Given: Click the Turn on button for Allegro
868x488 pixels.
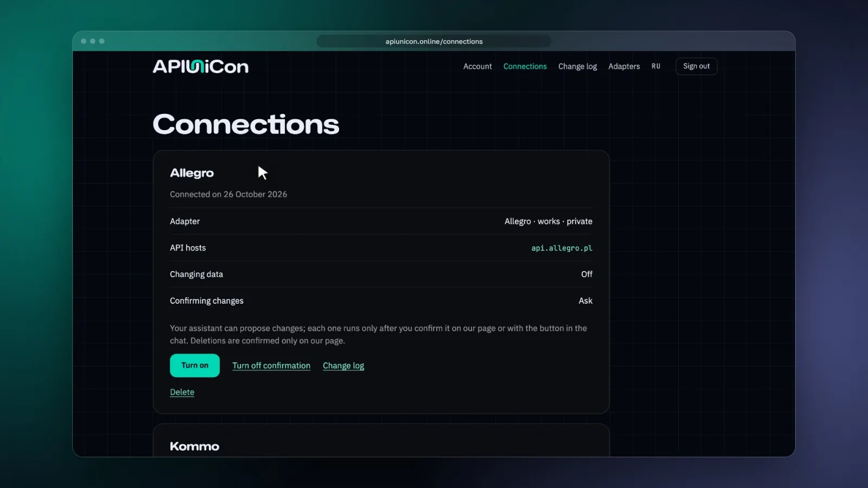Looking at the screenshot, I should 195,365.
